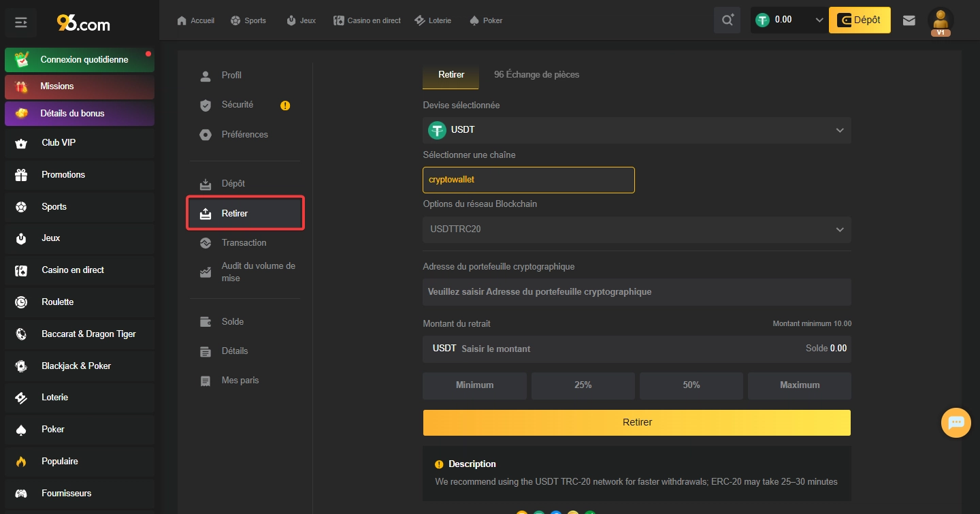Open Casino en direct in the top navigation
The image size is (980, 514).
[367, 20]
